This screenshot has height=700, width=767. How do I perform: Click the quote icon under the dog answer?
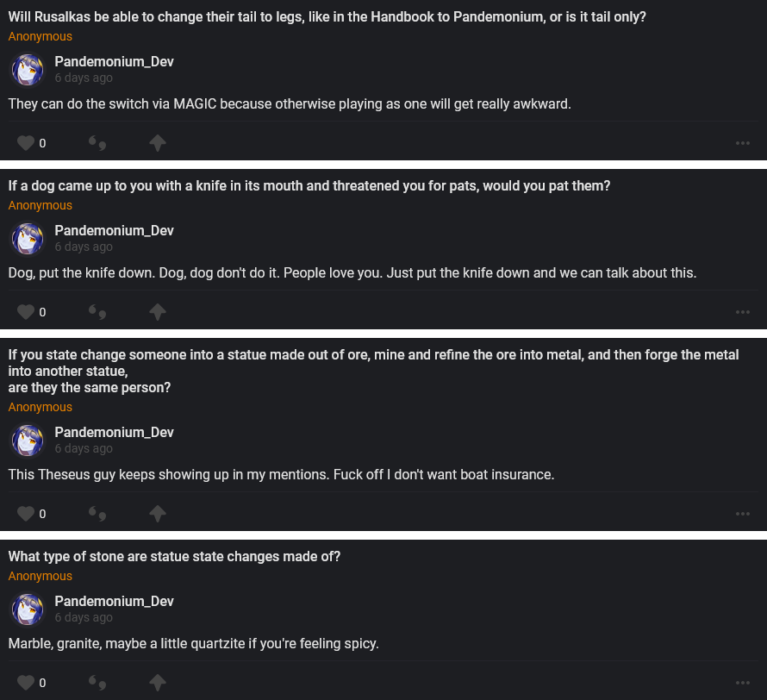[97, 312]
